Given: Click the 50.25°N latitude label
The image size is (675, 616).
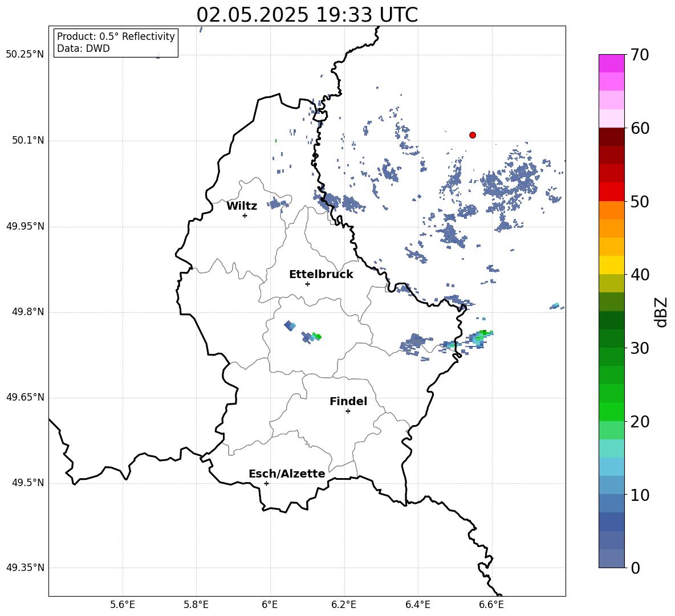Looking at the screenshot, I should [x=25, y=55].
